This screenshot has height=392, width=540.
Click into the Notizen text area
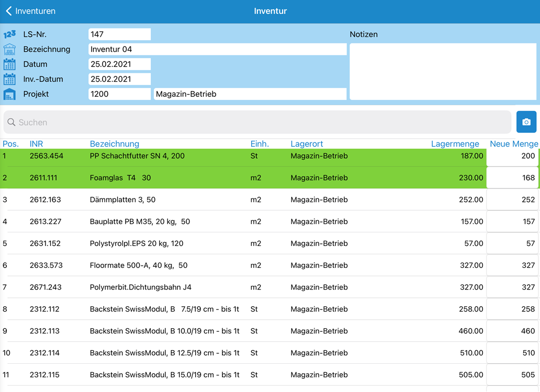(443, 72)
